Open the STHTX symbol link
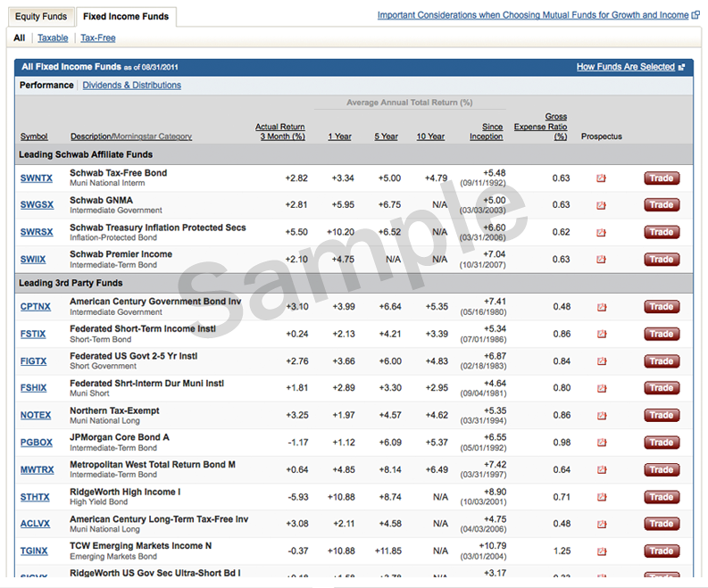This screenshot has width=708, height=588. (35, 497)
